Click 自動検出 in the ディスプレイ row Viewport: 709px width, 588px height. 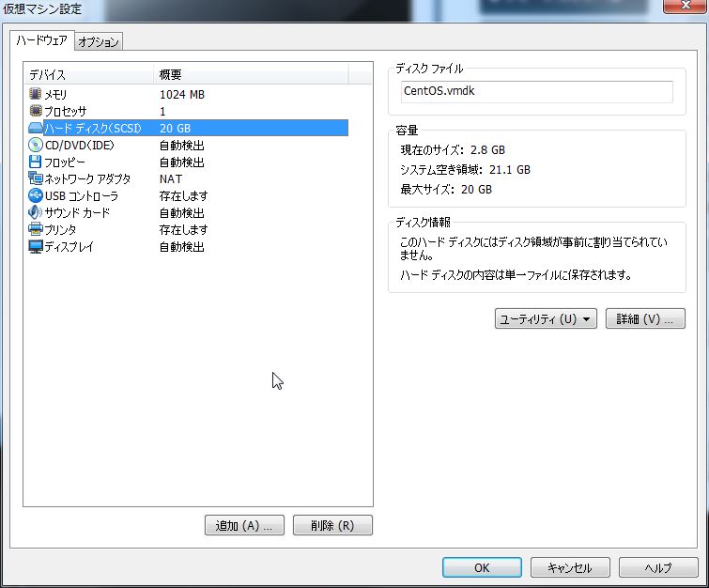[182, 246]
